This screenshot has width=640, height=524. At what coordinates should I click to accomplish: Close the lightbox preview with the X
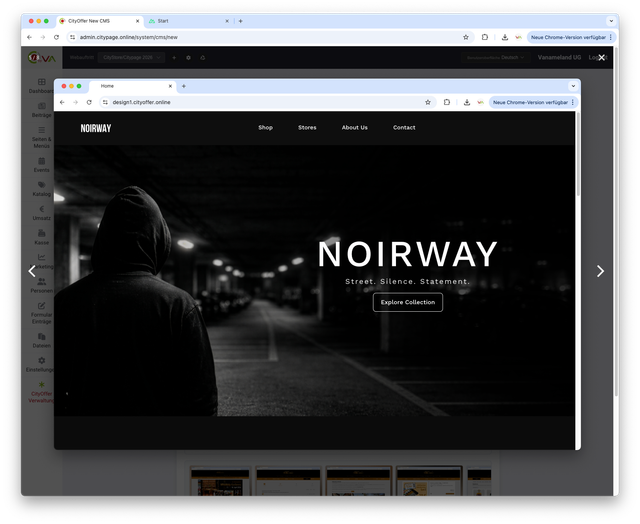pyautogui.click(x=601, y=58)
